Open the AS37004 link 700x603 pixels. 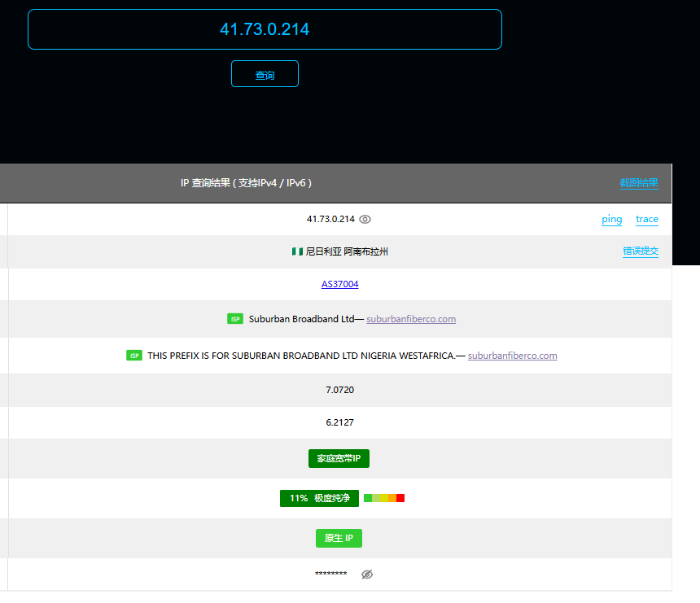(339, 284)
